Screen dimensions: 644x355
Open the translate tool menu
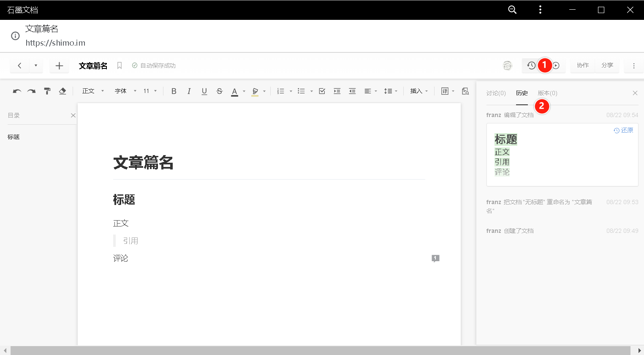pos(448,91)
